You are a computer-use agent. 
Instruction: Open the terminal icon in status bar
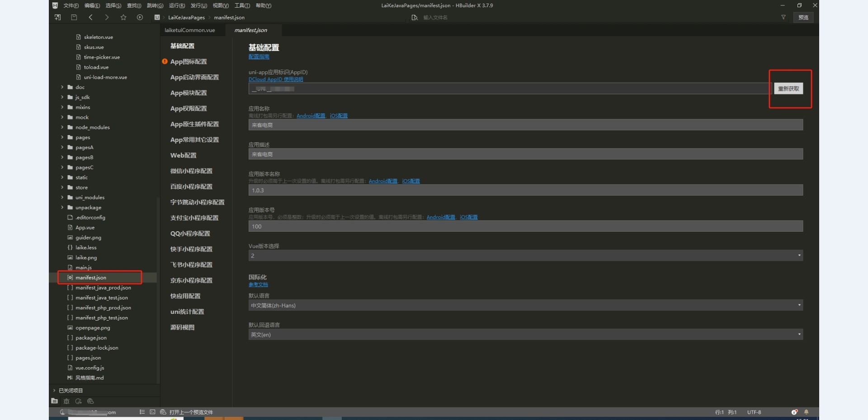pyautogui.click(x=152, y=412)
